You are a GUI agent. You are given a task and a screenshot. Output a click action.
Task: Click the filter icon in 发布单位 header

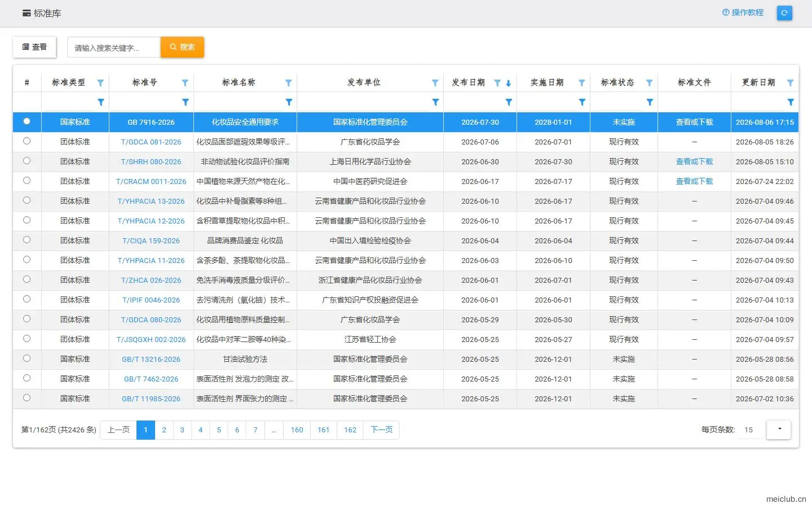(x=435, y=83)
